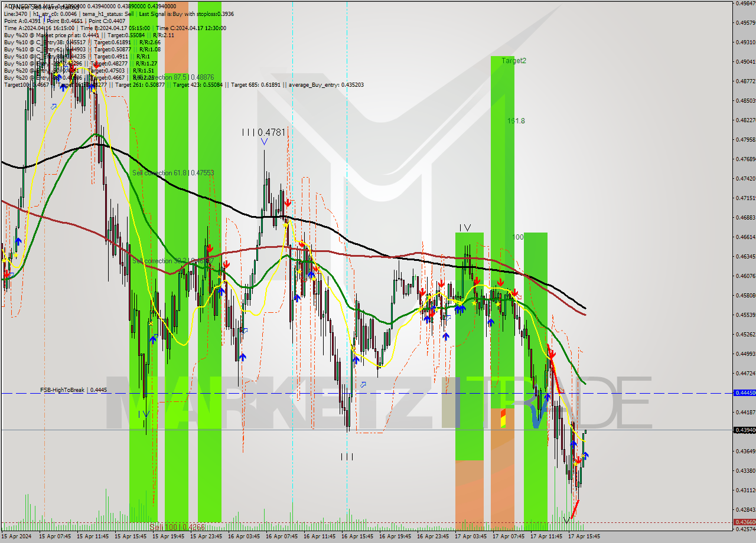Viewport: 756px width, 543px height.
Task: Click the red 0.42660 price tag
Action: pos(744,522)
